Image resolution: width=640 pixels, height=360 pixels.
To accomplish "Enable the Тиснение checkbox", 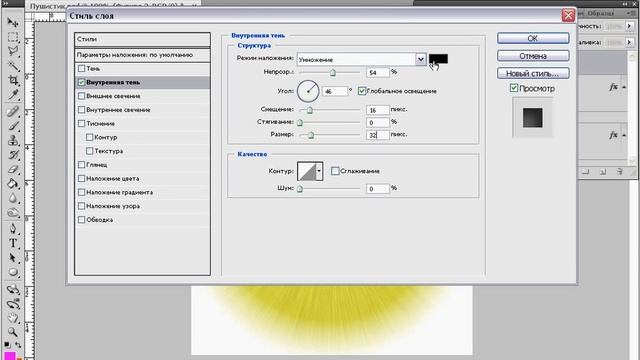I will (x=81, y=124).
